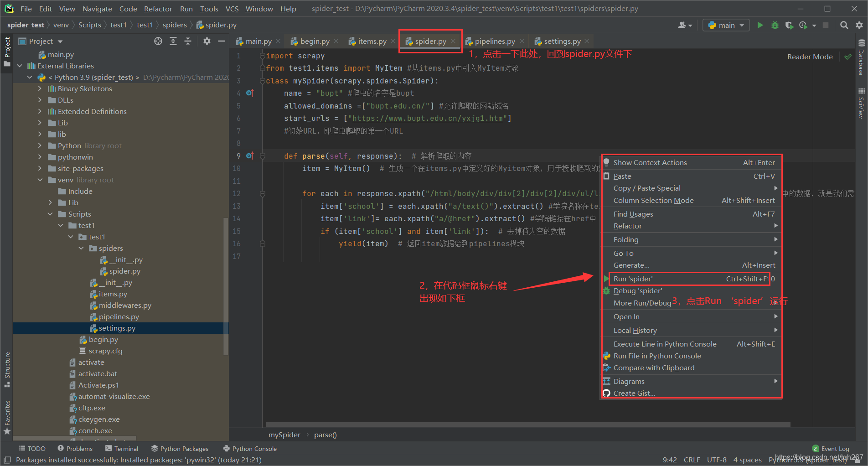Open Search Everywhere magnifier icon
The height and width of the screenshot is (466, 868).
[x=844, y=25]
